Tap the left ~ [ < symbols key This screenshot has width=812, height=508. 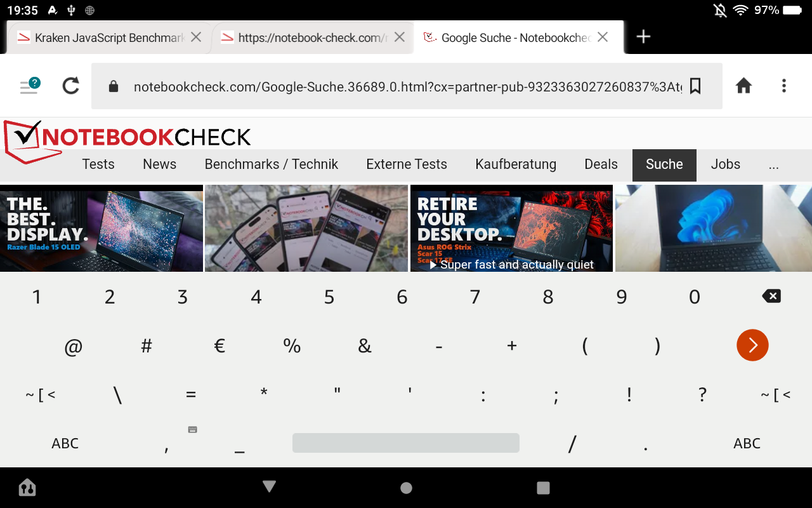pyautogui.click(x=40, y=395)
